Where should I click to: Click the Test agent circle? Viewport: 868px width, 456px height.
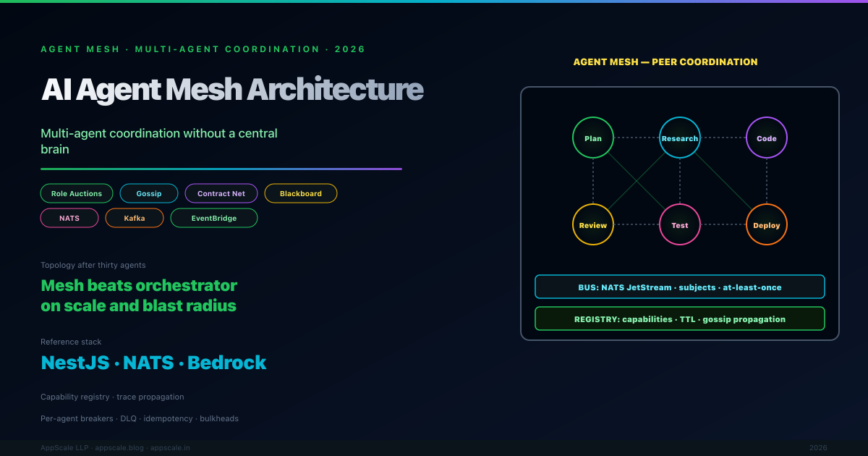(x=680, y=224)
